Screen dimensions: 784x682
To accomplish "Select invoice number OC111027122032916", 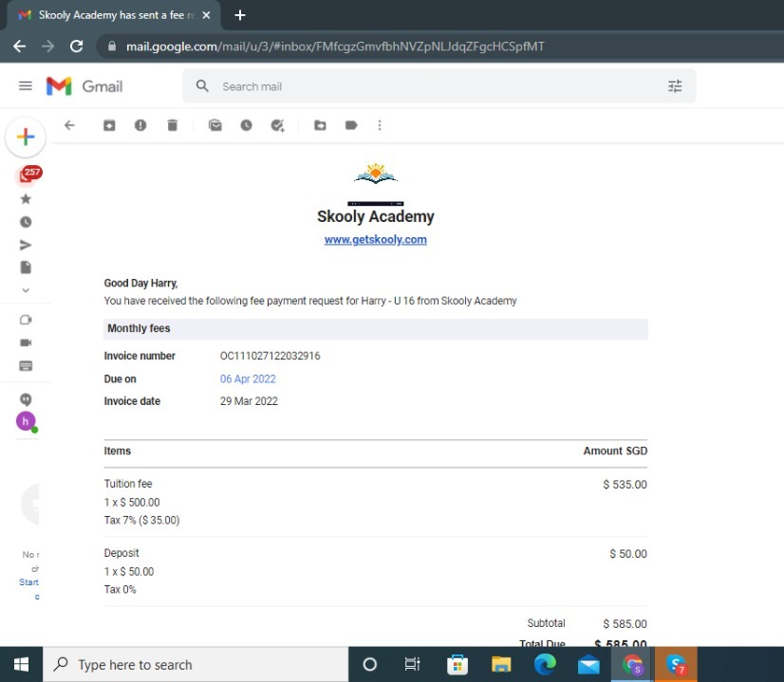I will tap(270, 357).
